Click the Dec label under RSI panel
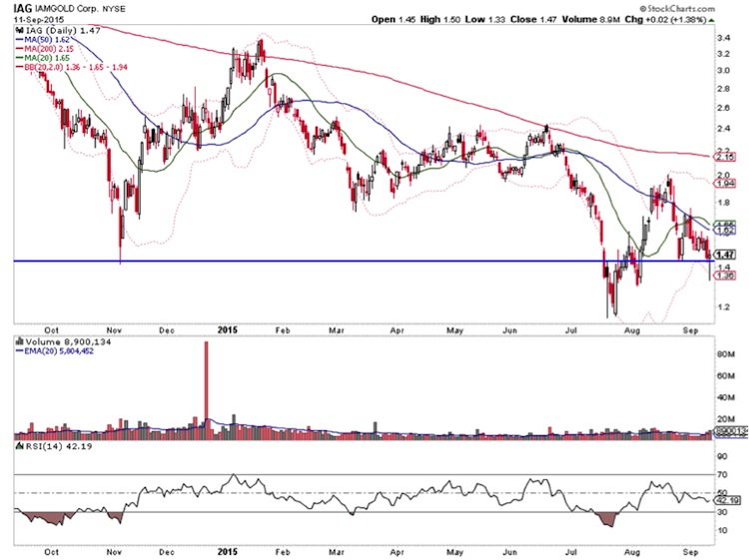Screen dimensions: 749x560 [166, 552]
